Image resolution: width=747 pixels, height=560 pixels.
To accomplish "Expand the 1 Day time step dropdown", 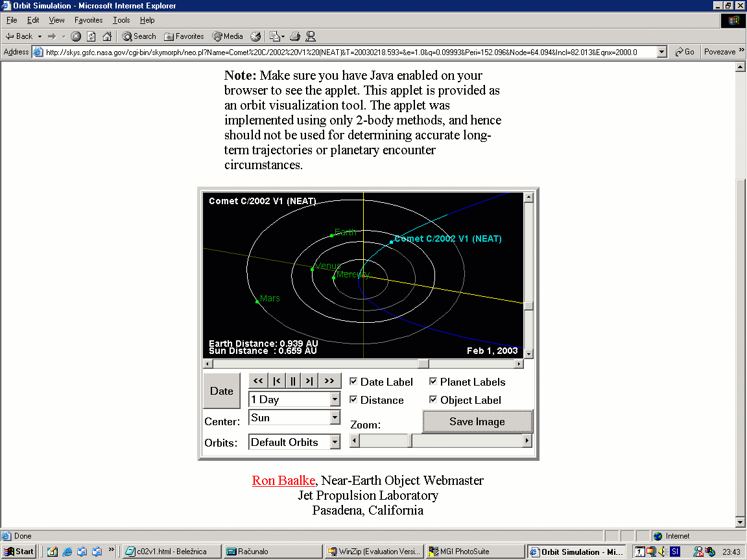I will (x=335, y=400).
